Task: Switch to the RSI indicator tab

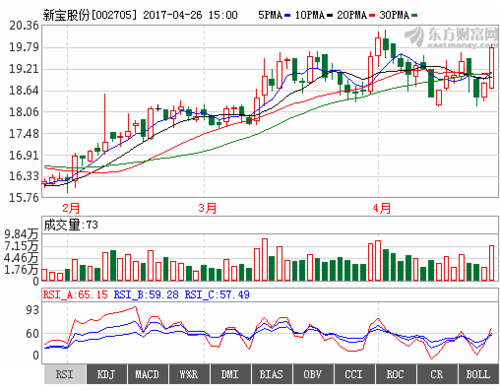Action: tap(65, 374)
